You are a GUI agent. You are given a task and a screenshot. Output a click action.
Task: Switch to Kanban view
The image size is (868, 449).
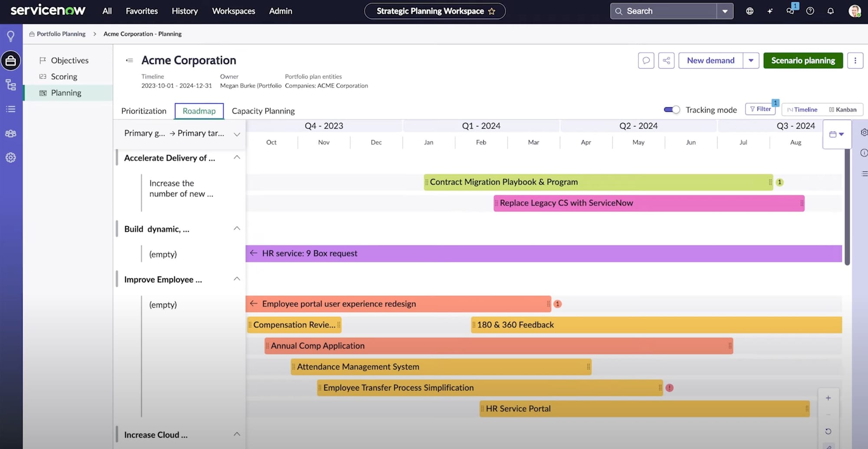coord(842,110)
